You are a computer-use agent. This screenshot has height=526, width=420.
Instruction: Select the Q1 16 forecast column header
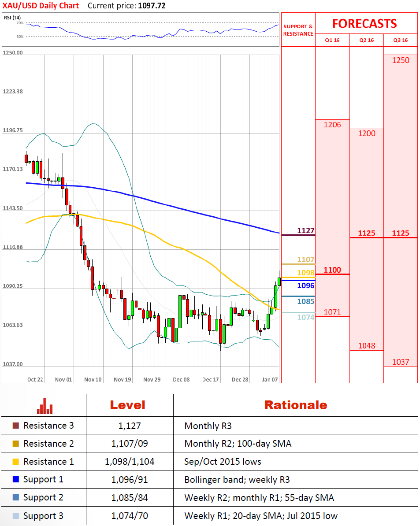(332, 40)
